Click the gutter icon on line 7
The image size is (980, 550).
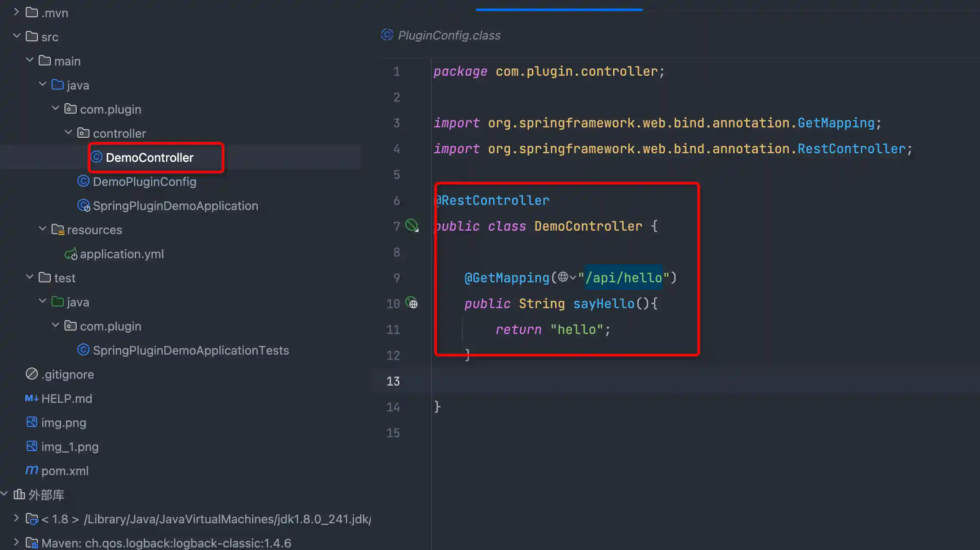tap(412, 225)
